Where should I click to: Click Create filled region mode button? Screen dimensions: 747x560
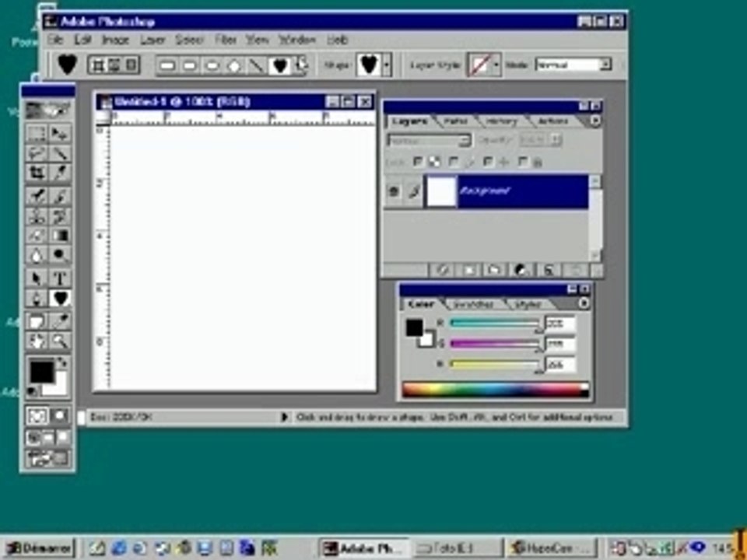click(x=131, y=65)
